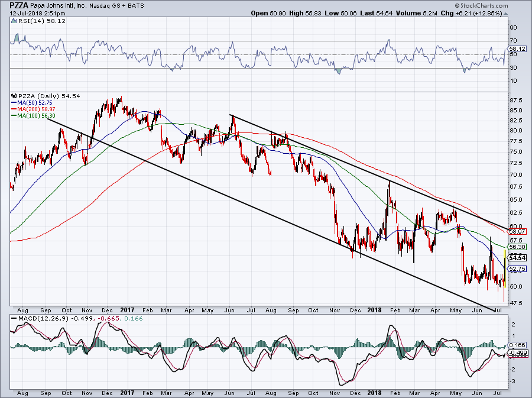This screenshot has width=532, height=398.
Task: Click the PZZA (Daily) 54.54 legend entry
Action: point(49,96)
